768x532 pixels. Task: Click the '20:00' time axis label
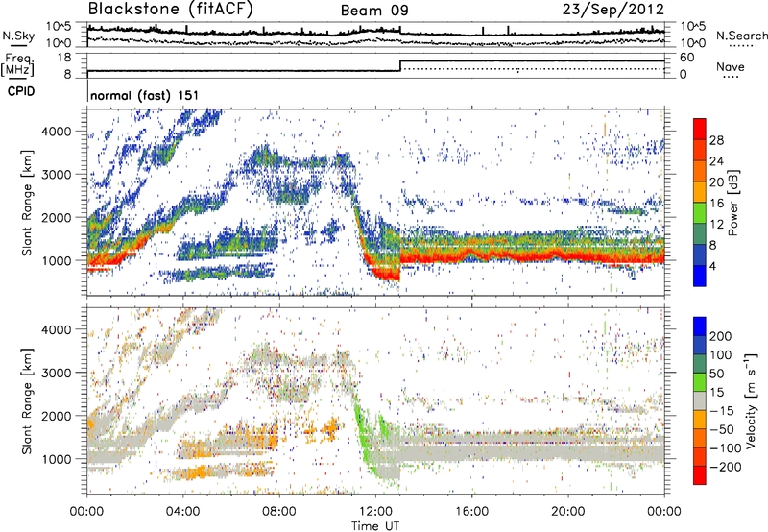[x=567, y=512]
